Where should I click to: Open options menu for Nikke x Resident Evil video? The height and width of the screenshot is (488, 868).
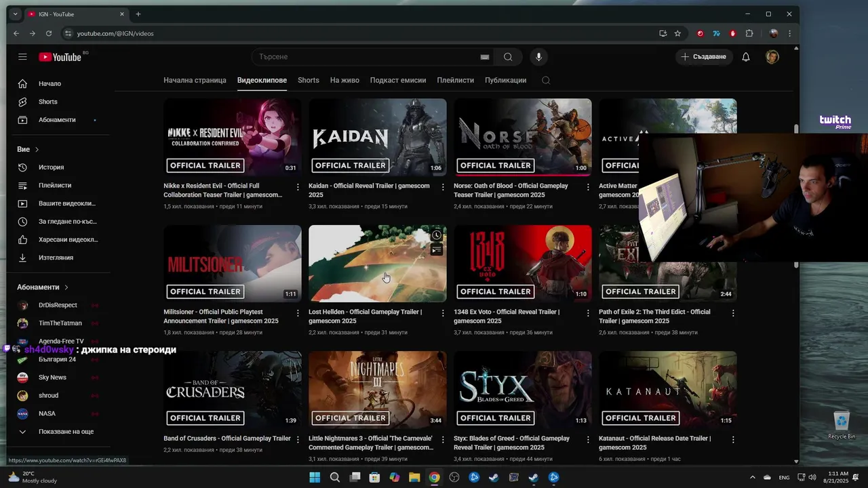298,187
